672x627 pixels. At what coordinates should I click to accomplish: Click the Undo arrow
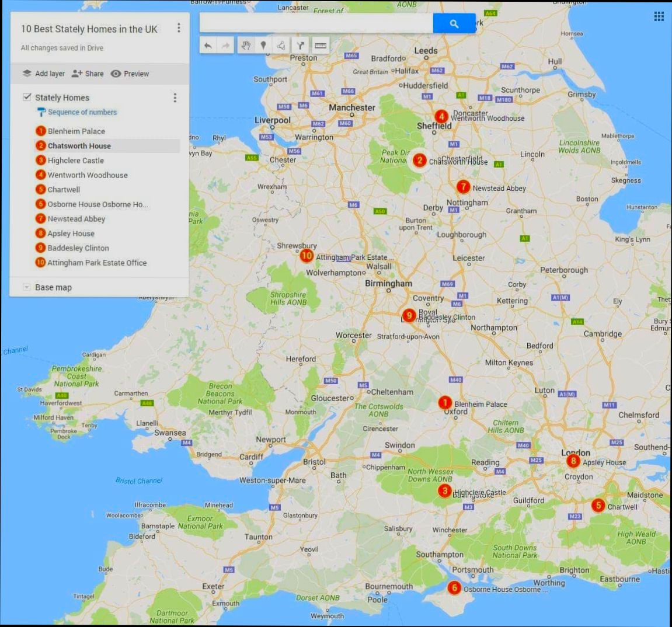coord(208,45)
